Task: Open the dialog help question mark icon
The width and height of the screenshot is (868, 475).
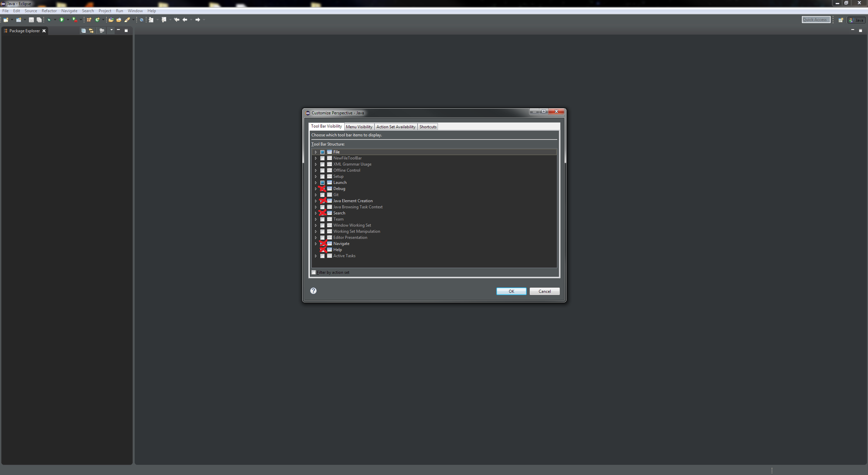Action: click(313, 291)
